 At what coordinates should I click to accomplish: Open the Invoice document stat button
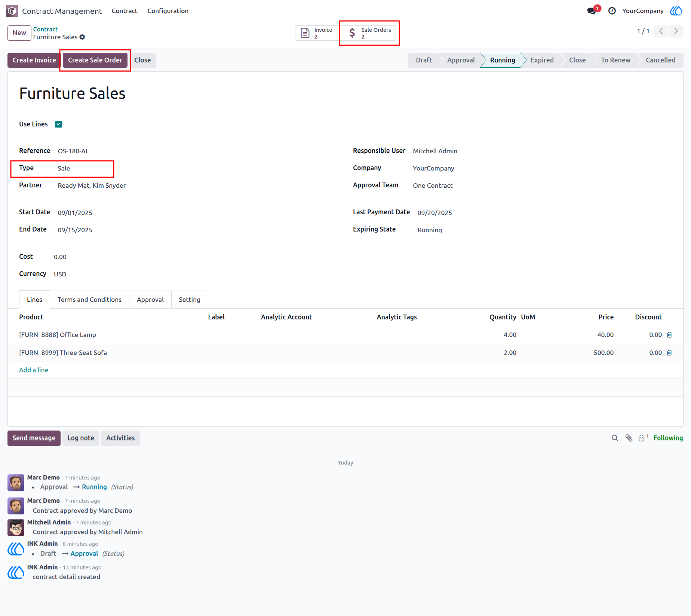[x=318, y=33]
